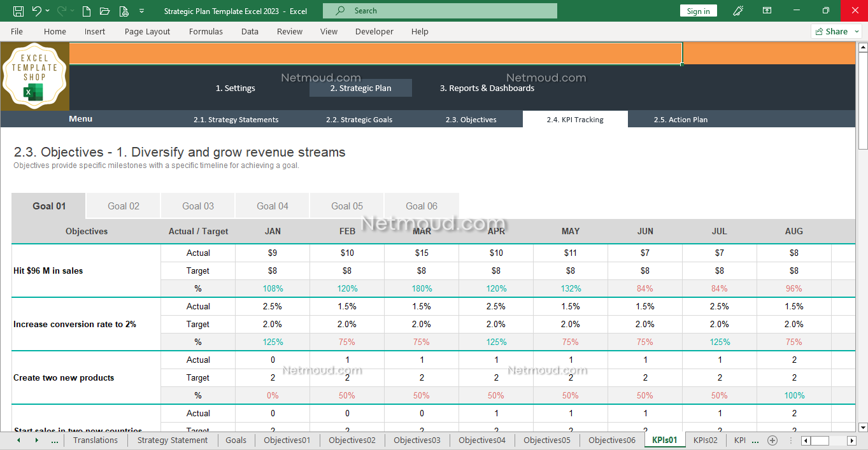Open 2.5. Action Plan page

tap(681, 120)
